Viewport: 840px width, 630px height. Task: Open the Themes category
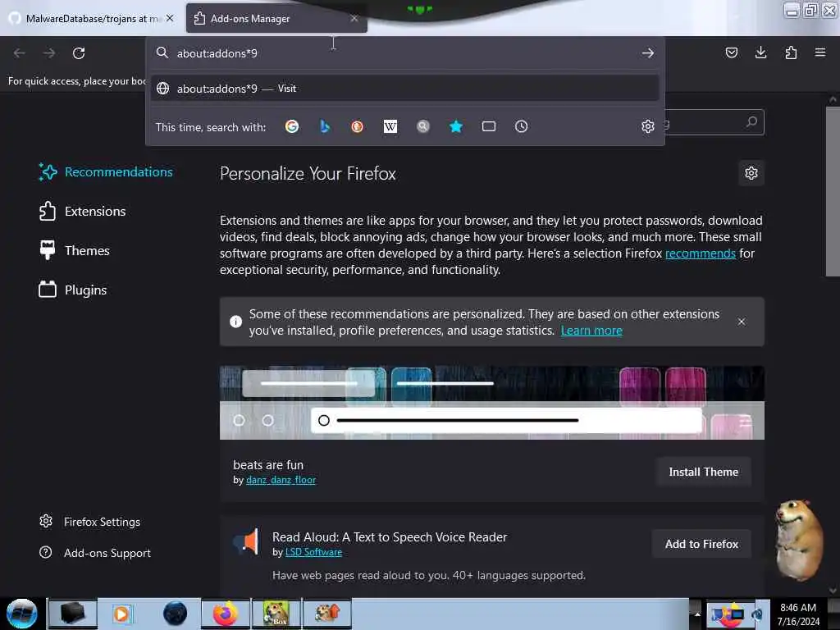(x=75, y=251)
